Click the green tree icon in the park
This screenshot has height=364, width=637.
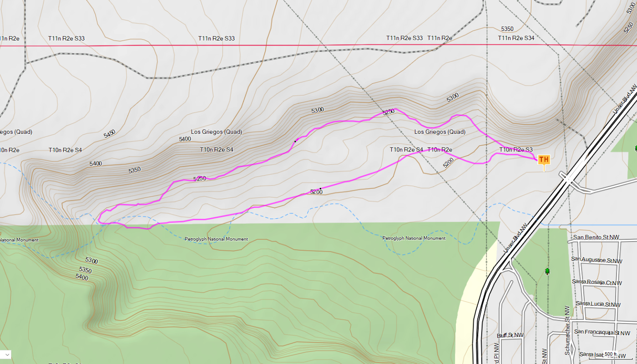pos(547,272)
